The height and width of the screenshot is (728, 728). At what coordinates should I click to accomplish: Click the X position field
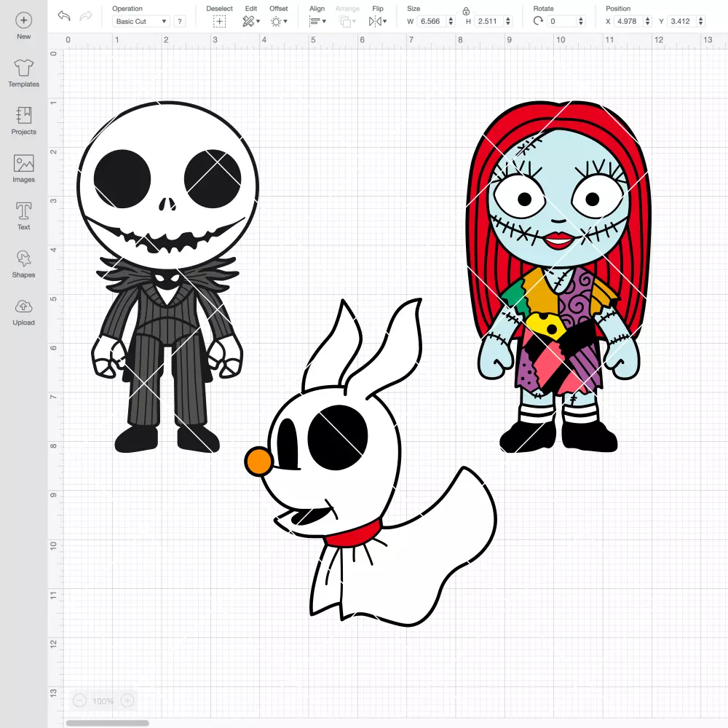[628, 21]
